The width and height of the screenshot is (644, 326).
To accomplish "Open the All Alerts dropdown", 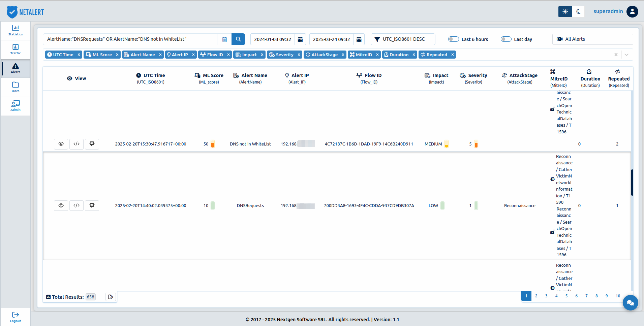I will point(592,39).
